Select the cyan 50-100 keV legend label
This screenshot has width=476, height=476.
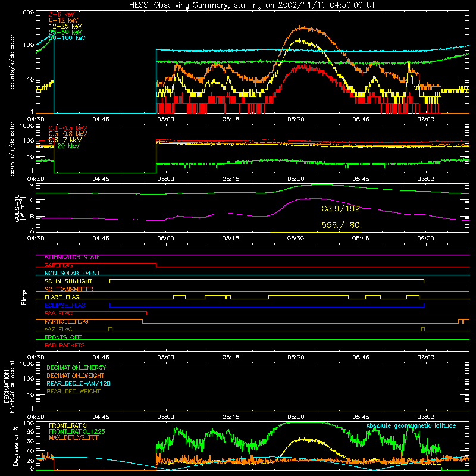tap(67, 38)
